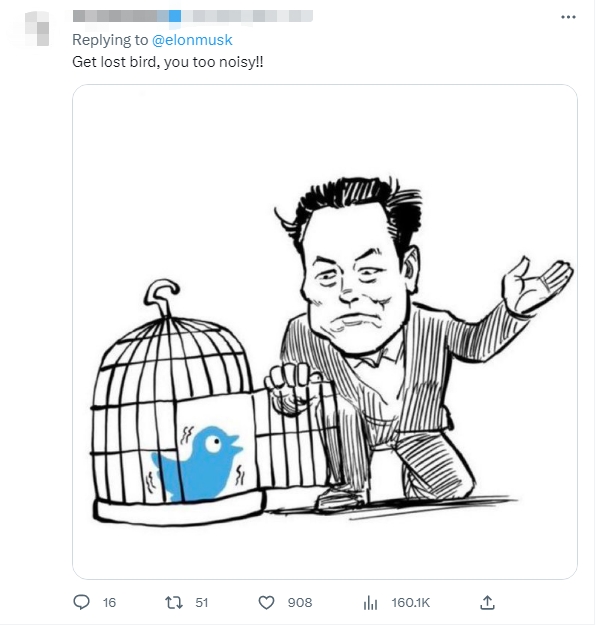Open the blurred profile avatar
Viewport: 598px width, 625px height.
[37, 28]
